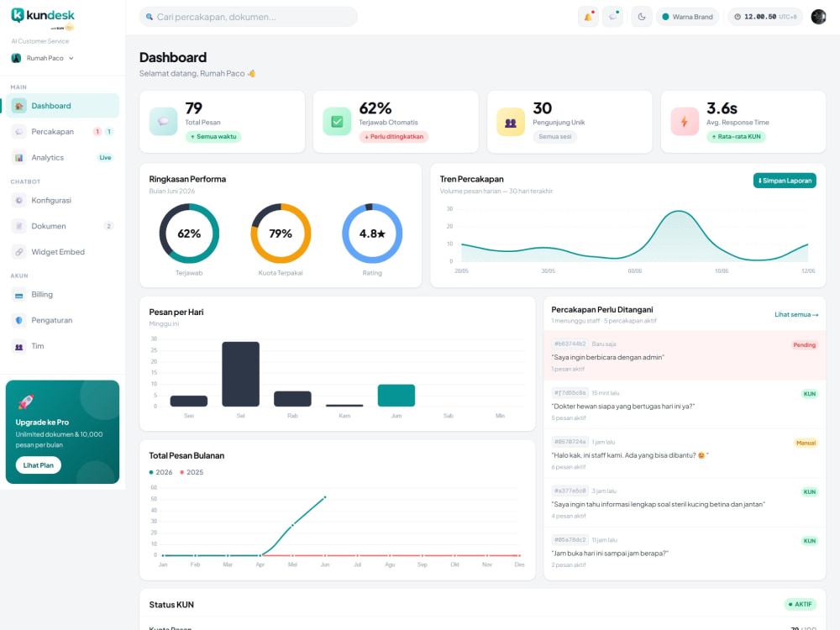Toggle dark mode moon icon

click(641, 17)
